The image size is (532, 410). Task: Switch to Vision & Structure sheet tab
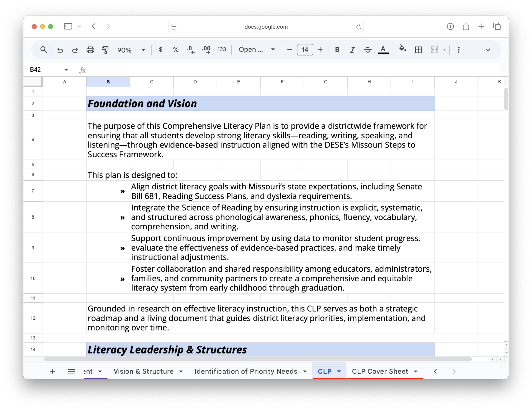coord(143,371)
